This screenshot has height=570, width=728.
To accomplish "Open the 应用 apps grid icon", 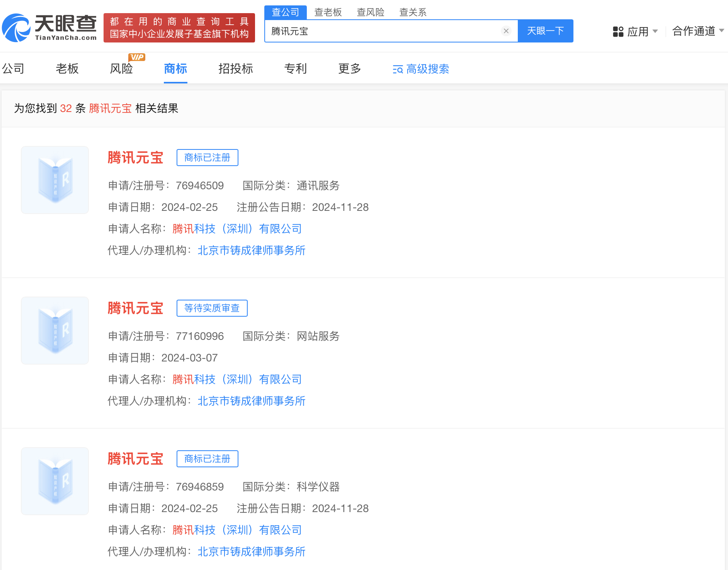I will point(618,31).
